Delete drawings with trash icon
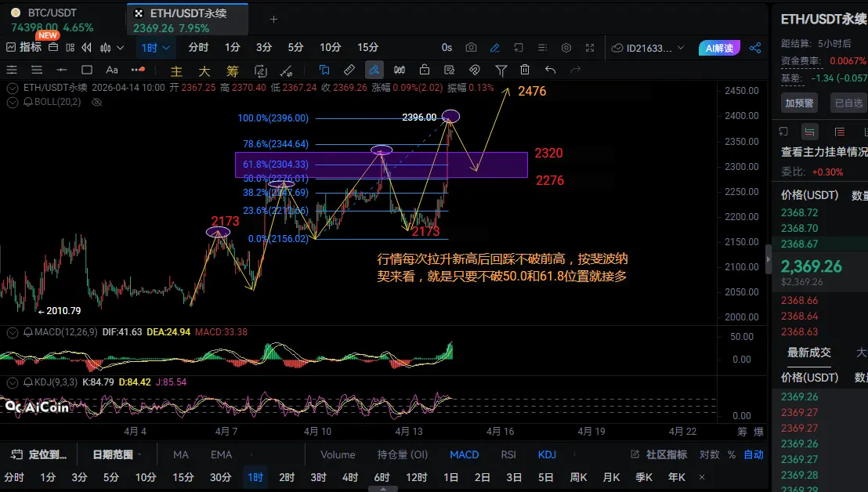The image size is (868, 492). [525, 70]
